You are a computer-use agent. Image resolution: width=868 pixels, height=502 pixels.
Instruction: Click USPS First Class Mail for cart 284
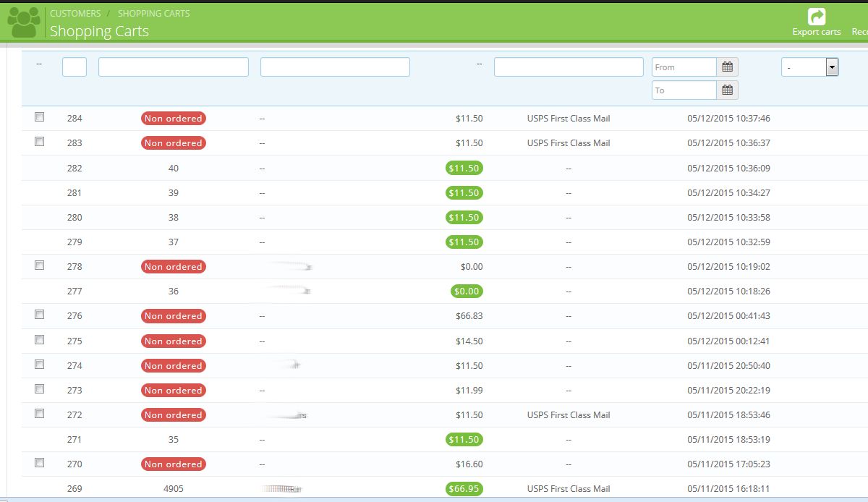tap(569, 119)
